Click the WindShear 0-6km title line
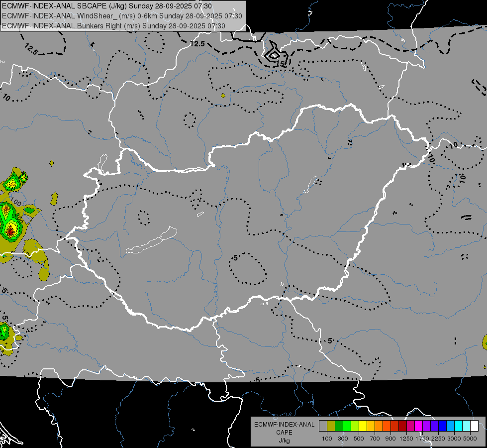 (x=122, y=16)
